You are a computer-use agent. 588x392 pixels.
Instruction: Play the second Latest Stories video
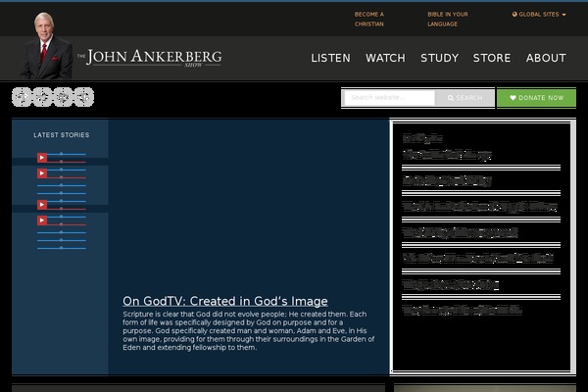tap(42, 173)
